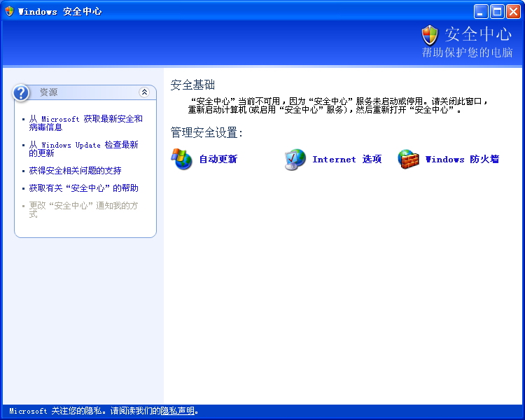This screenshot has height=420, width=525.
Task: Open 获得安全相关问题的支持 link
Action: coord(75,171)
